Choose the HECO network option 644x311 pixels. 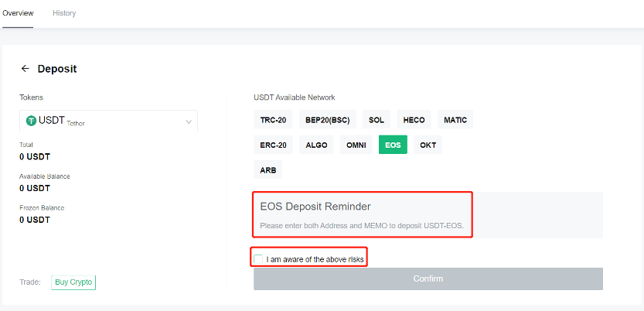coord(414,120)
